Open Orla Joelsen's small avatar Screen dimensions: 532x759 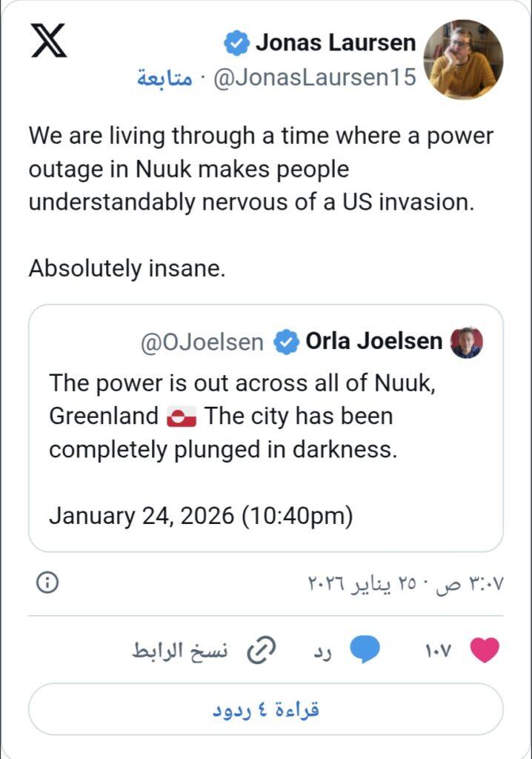click(467, 342)
